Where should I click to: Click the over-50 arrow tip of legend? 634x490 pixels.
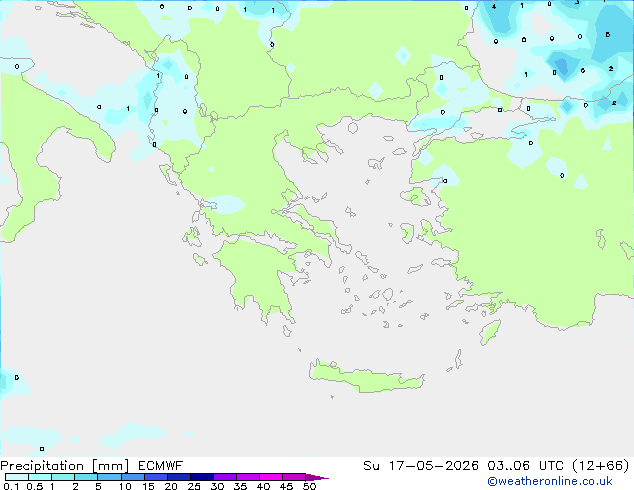[x=317, y=478]
